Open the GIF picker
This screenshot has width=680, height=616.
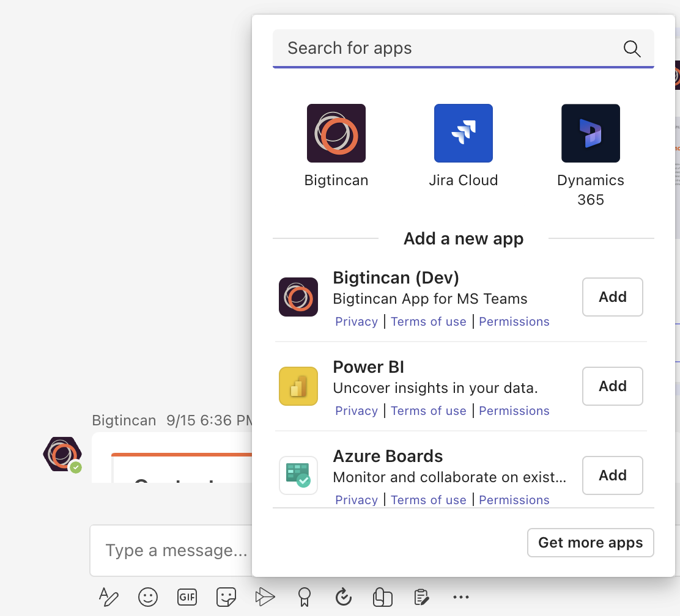click(x=187, y=597)
